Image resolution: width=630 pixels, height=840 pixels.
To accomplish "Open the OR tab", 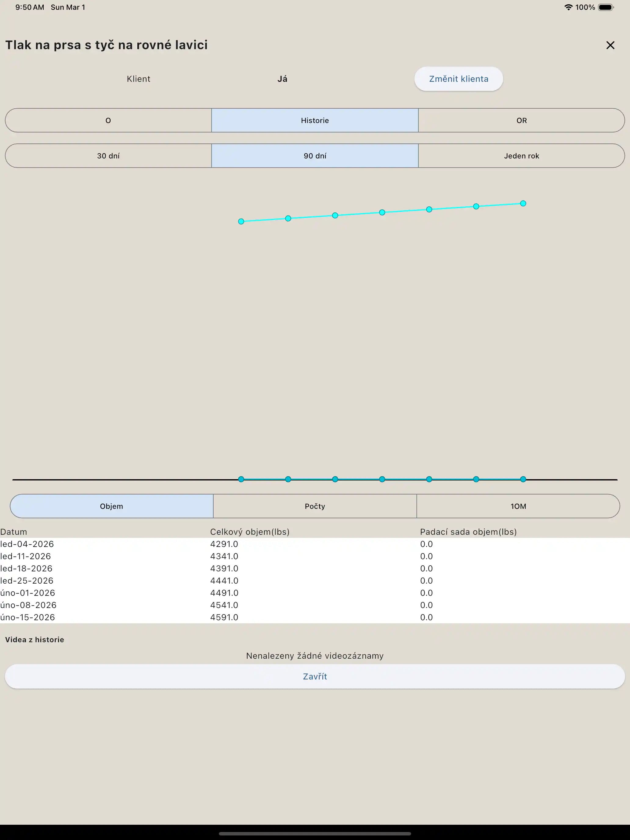I will click(x=521, y=120).
